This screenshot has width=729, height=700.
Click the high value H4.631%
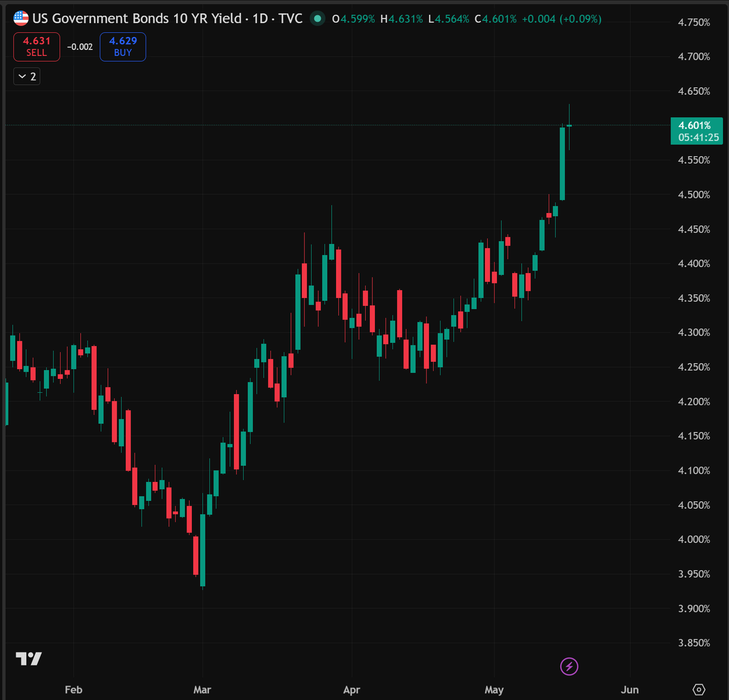coord(402,19)
